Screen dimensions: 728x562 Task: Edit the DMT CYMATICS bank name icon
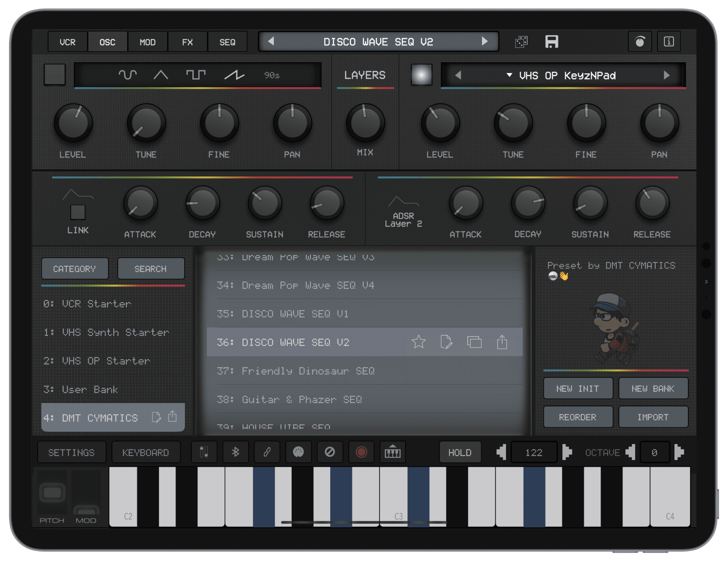(x=156, y=417)
